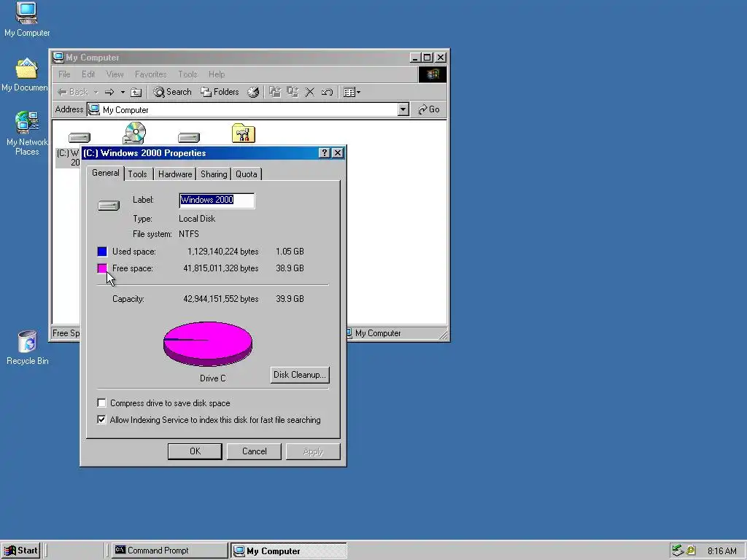Open the Search pane in My Computer

[x=172, y=92]
